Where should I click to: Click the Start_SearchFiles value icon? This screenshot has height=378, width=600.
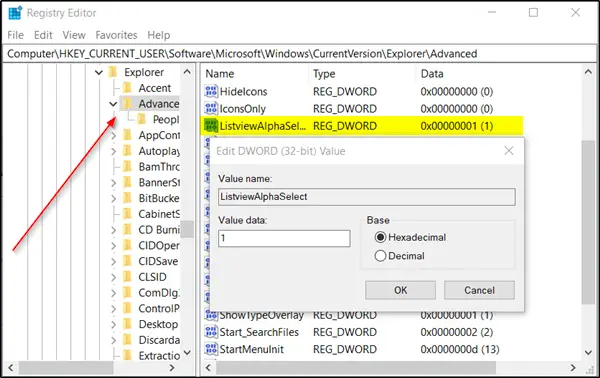pyautogui.click(x=211, y=332)
